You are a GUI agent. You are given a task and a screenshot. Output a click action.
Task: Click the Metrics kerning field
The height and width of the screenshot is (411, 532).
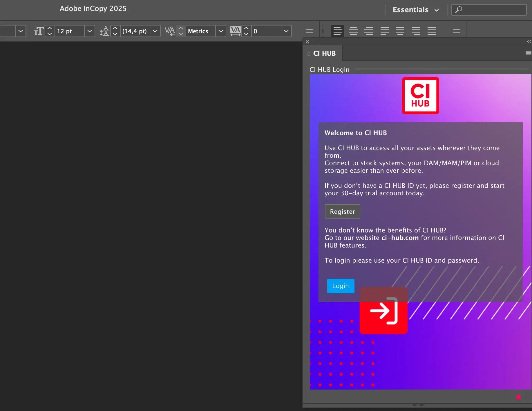point(201,31)
